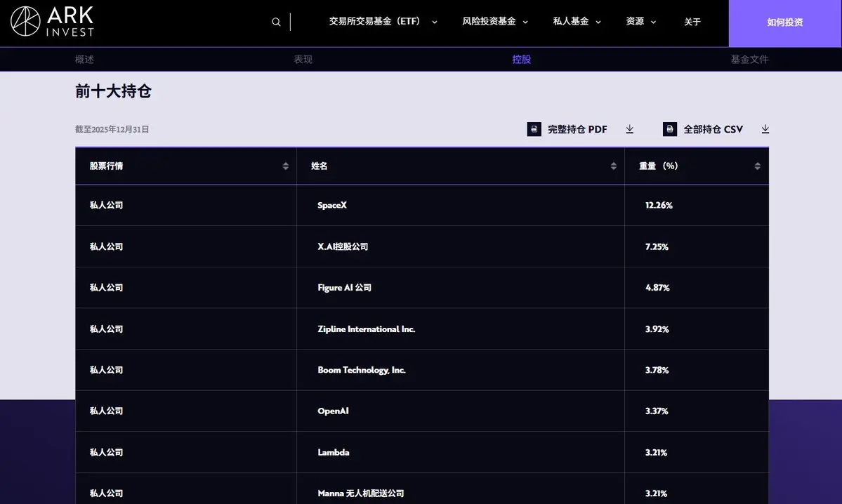This screenshot has height=504, width=842.
Task: Switch to the 基金文件 tab
Action: pyautogui.click(x=749, y=60)
